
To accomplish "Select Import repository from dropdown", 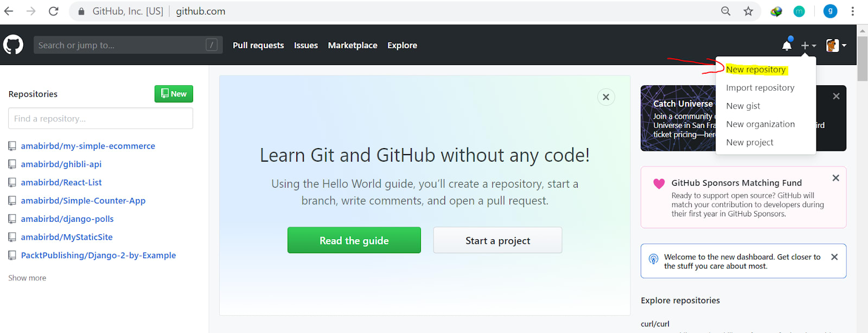I will tap(760, 88).
